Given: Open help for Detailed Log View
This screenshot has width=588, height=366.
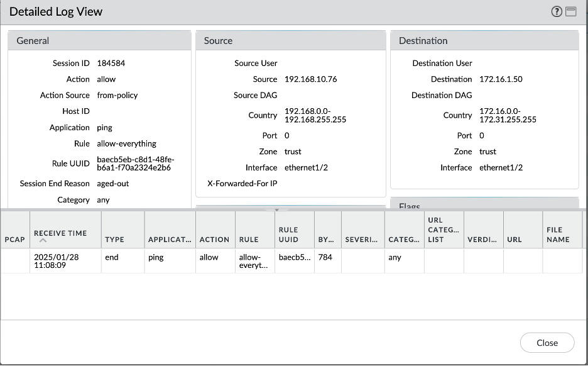Looking at the screenshot, I should (x=557, y=12).
